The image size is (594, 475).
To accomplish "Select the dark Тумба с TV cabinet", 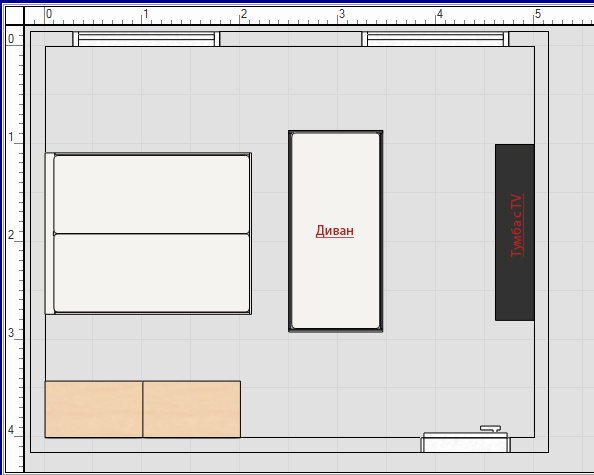I will (514, 232).
